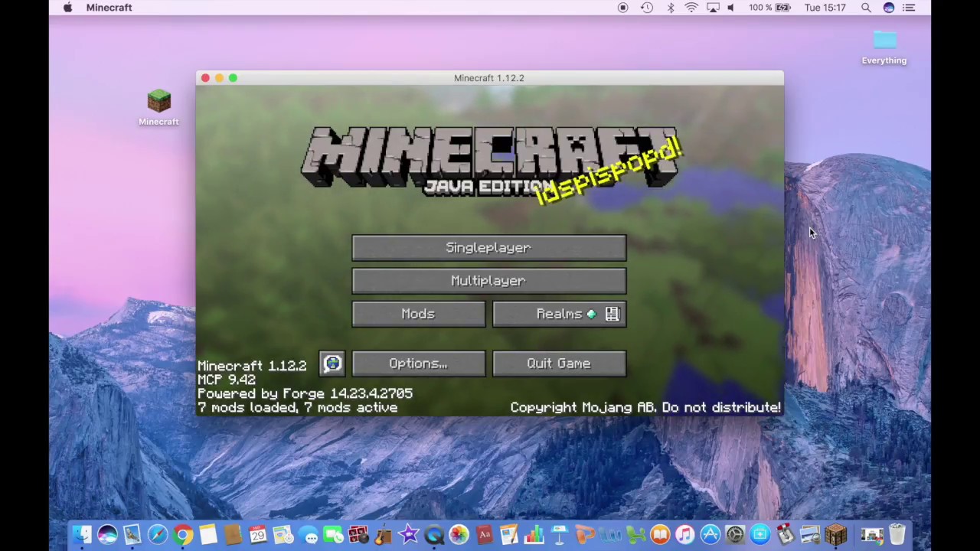This screenshot has width=980, height=551.
Task: Open the language selection globe icon
Action: (332, 364)
